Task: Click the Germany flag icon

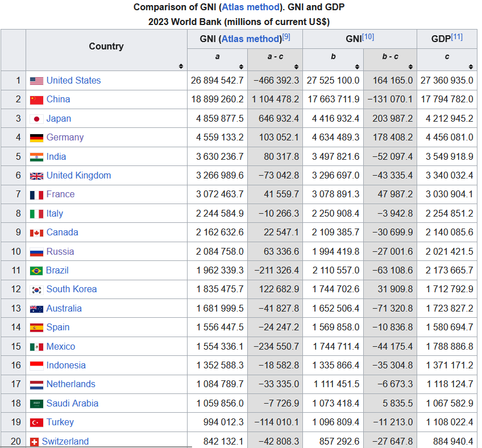Action: 36,138
